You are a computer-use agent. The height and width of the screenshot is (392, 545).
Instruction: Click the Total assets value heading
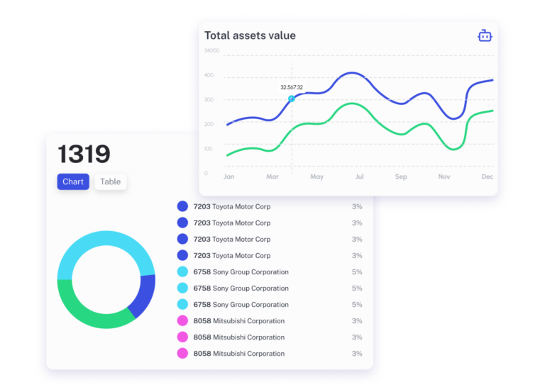tap(250, 35)
